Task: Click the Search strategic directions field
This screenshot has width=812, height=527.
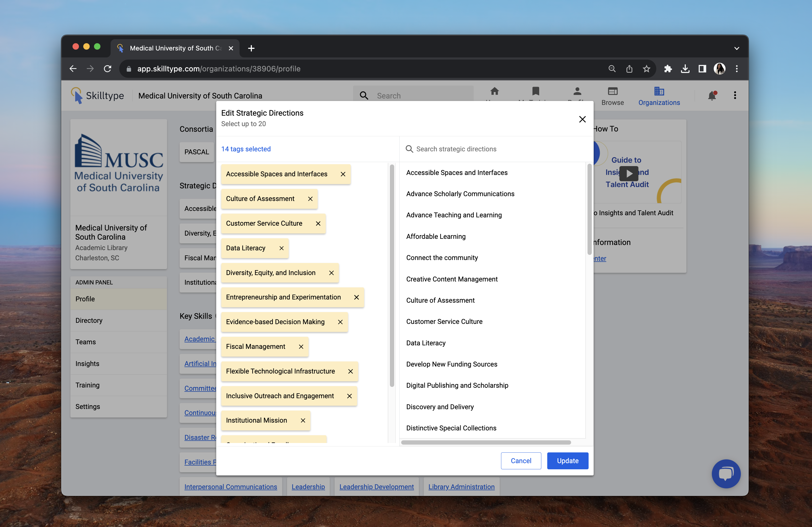Action: [x=495, y=149]
